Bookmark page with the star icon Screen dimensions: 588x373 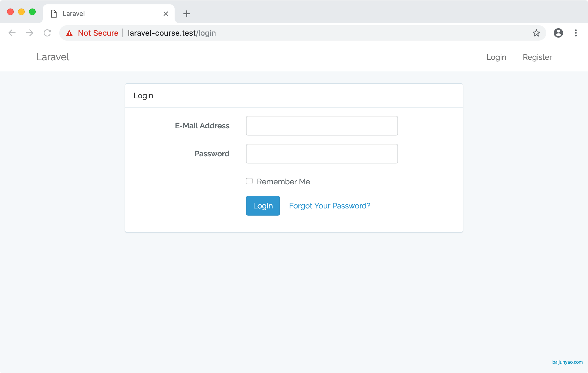(x=536, y=33)
